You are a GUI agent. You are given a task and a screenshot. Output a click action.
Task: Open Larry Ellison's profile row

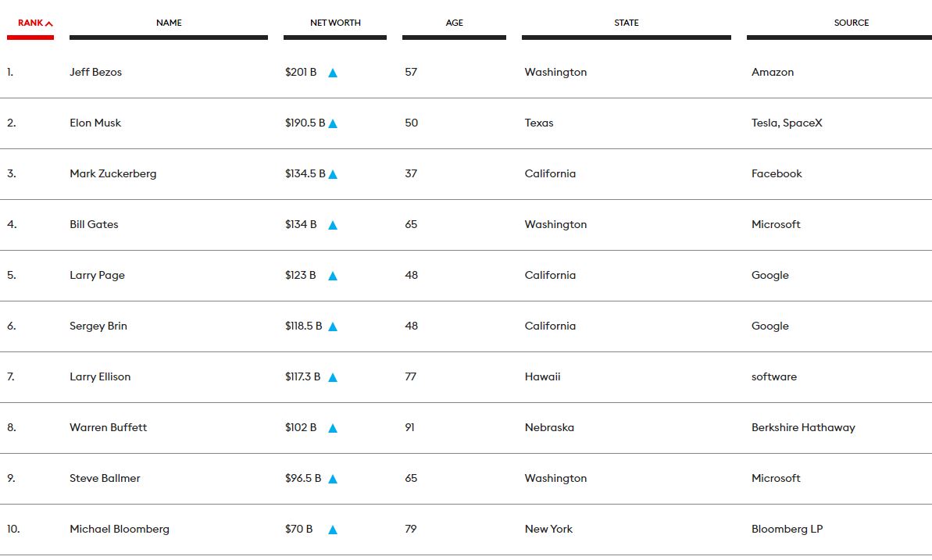coord(466,377)
